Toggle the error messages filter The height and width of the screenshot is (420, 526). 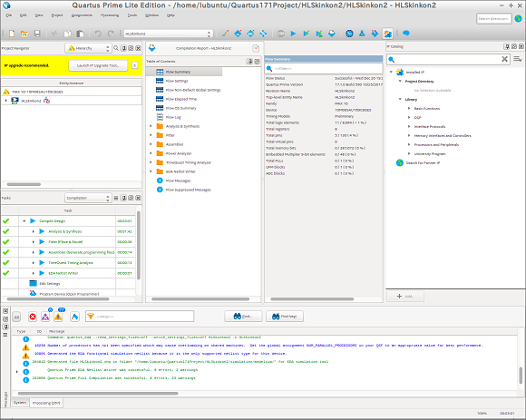(33, 317)
